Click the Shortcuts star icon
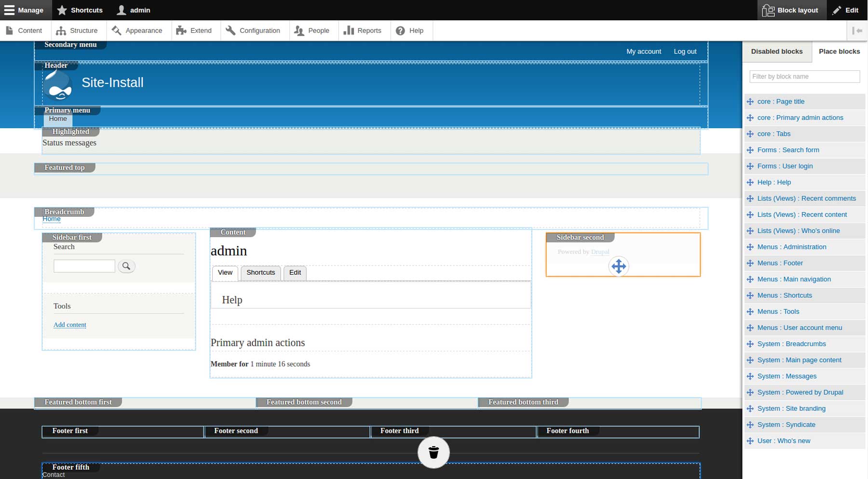868x479 pixels. (x=62, y=10)
